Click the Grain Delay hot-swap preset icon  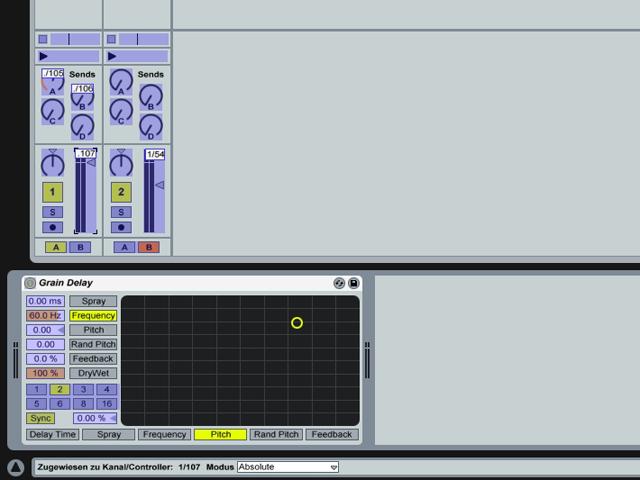coord(339,283)
